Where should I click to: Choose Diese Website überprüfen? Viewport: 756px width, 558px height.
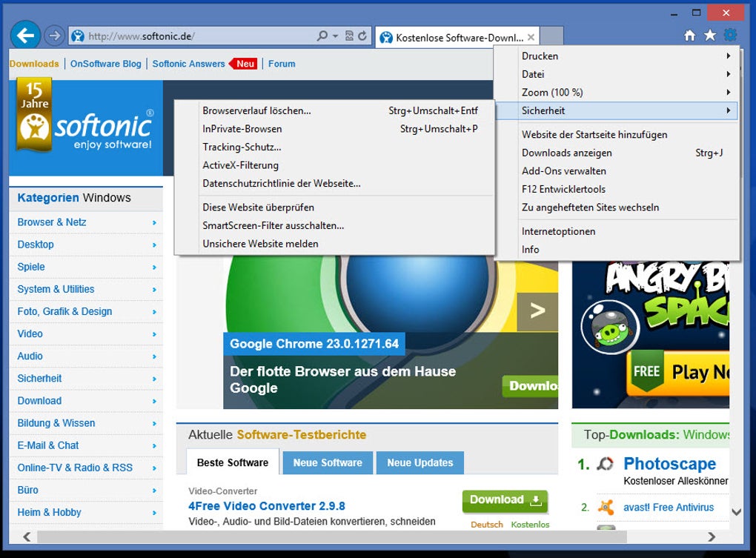(x=334, y=207)
